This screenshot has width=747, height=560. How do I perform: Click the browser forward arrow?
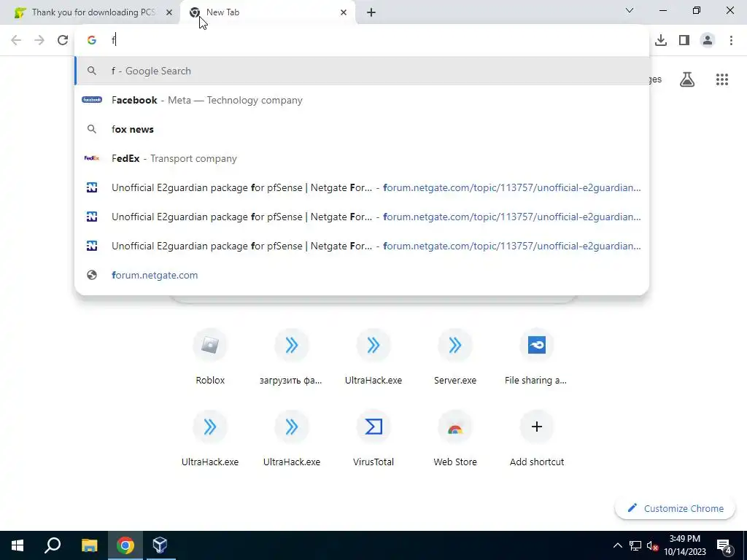click(x=39, y=40)
